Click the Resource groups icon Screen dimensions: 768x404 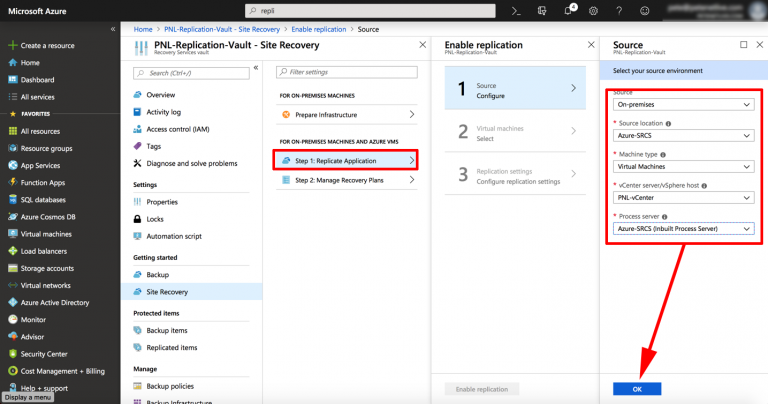pos(13,148)
